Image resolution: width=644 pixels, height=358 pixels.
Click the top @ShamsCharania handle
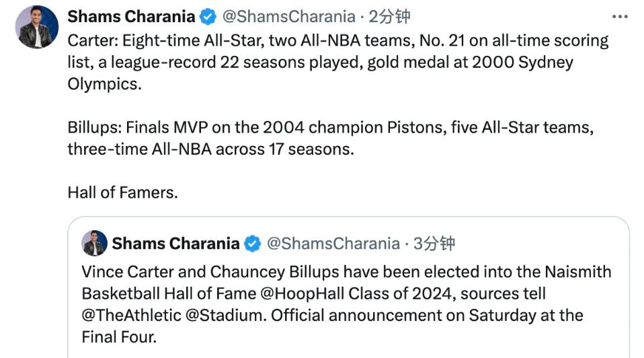click(288, 17)
